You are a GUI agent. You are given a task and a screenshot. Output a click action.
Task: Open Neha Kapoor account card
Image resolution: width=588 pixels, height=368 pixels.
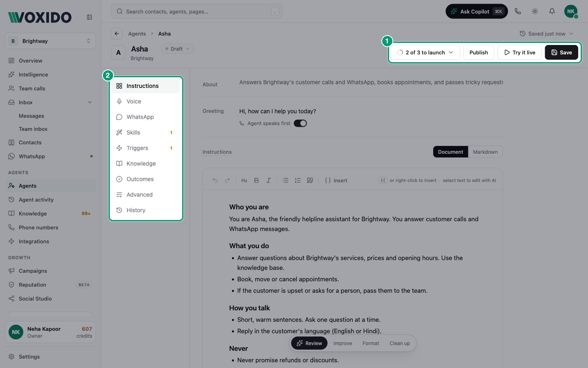click(x=50, y=332)
